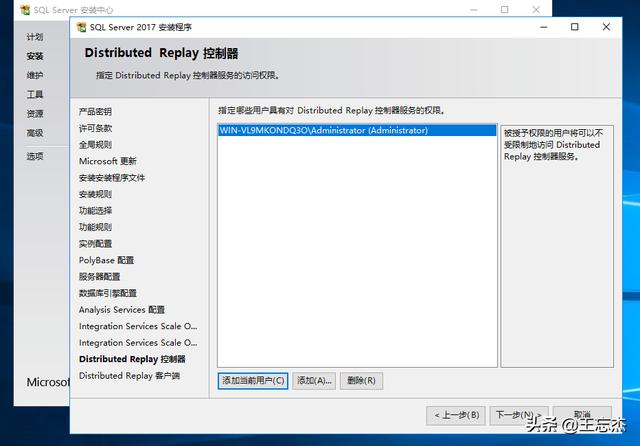The width and height of the screenshot is (640, 446).
Task: Select Distributed Replay 控制器 step
Action: click(132, 359)
